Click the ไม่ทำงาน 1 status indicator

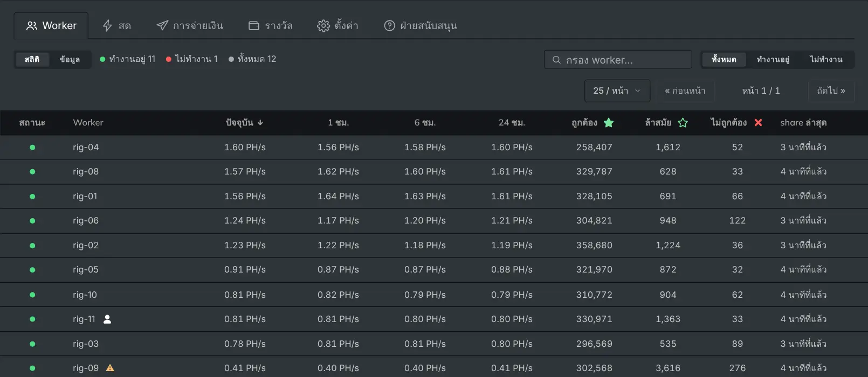pos(192,59)
